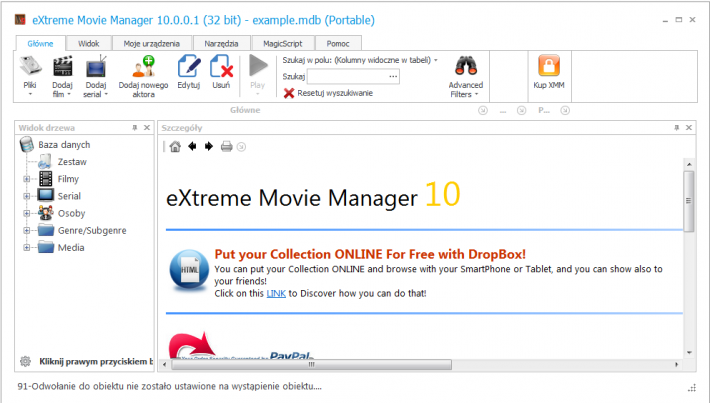Screen dimensions: 710x403
Task: Expand the Serial tree node
Action: coord(27,197)
